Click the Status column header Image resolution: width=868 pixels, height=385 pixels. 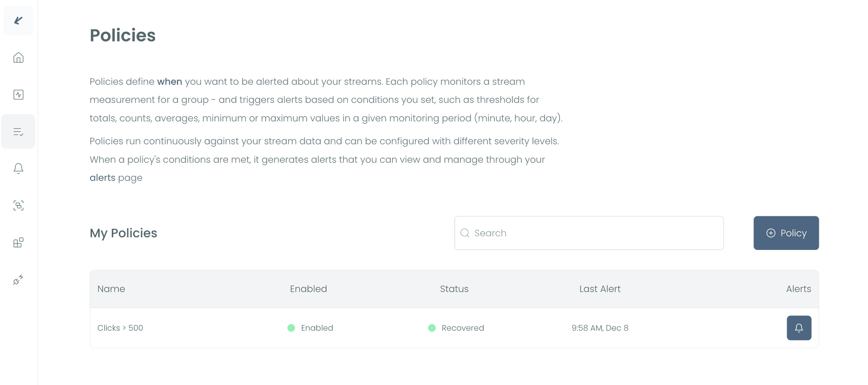pyautogui.click(x=454, y=289)
